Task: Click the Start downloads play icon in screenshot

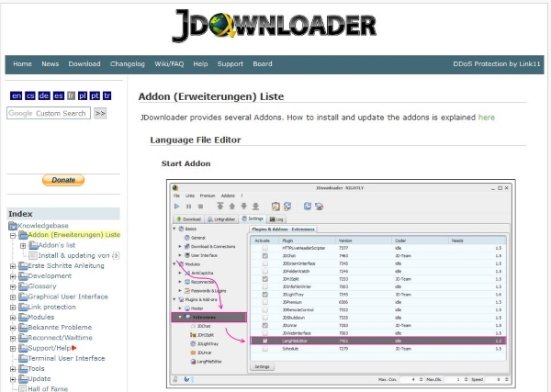Action: [x=176, y=207]
